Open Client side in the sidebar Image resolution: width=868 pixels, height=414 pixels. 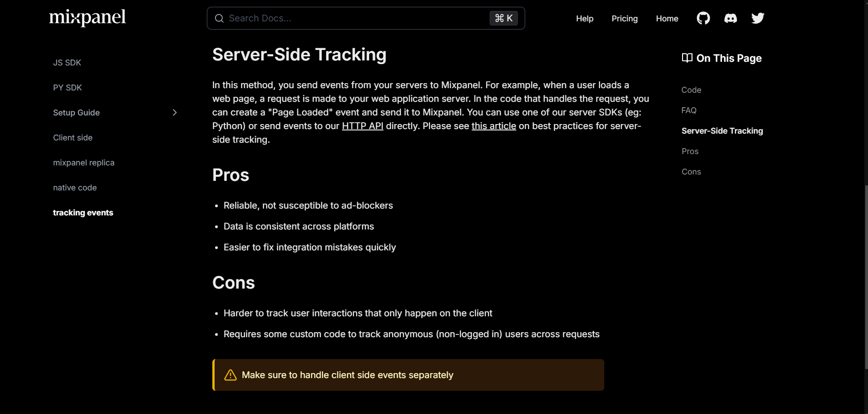pos(73,138)
